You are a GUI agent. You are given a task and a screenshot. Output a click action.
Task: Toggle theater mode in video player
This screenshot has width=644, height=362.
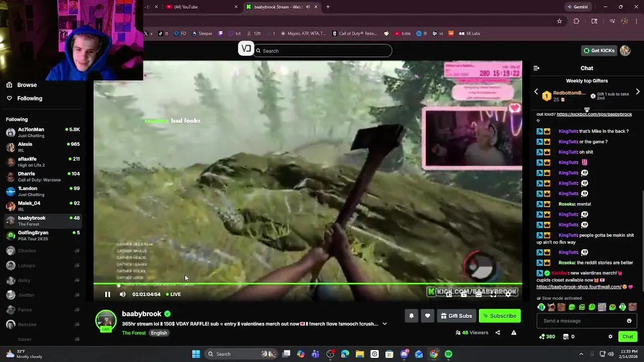(x=478, y=294)
